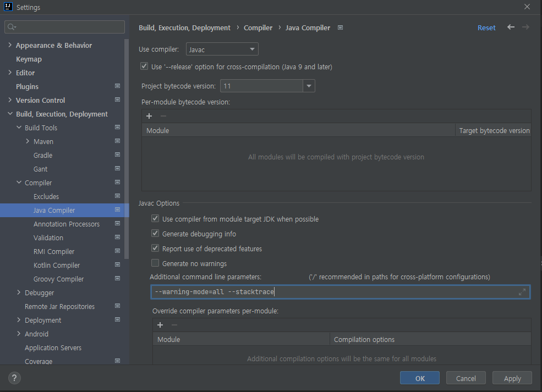Viewport: 542px width, 392px height.
Task: Click project-level icon next to Java Compiler breadcrumb
Action: point(340,27)
